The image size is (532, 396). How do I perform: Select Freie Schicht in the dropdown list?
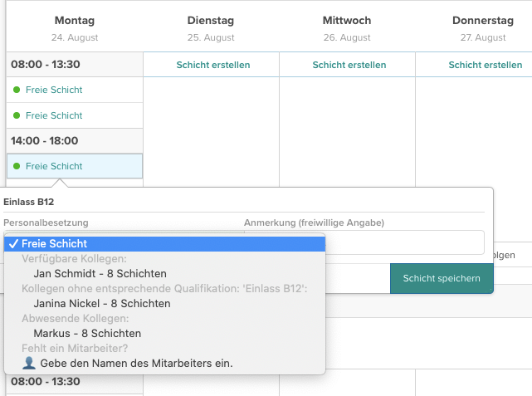[x=164, y=243]
